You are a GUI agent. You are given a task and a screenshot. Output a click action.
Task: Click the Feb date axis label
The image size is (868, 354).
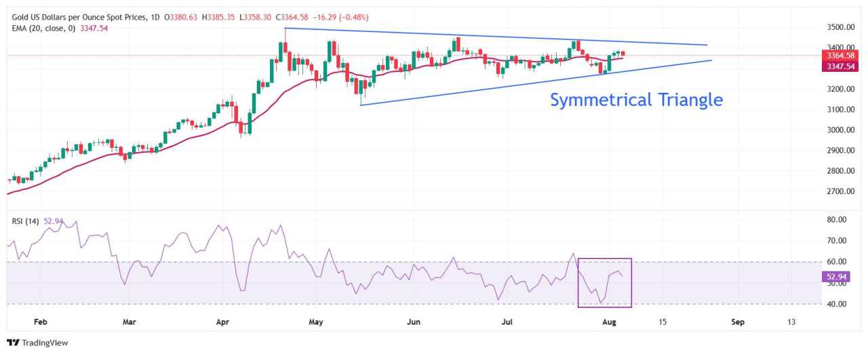pos(40,322)
